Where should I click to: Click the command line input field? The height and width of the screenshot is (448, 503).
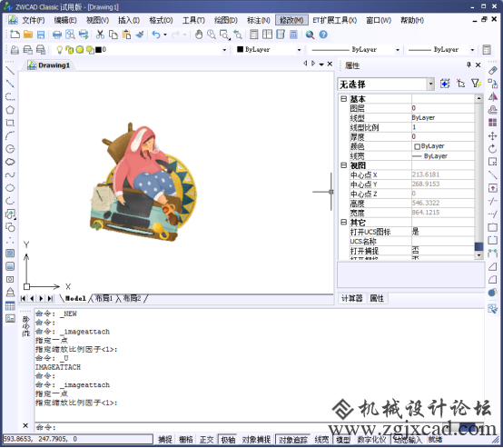click(259, 427)
